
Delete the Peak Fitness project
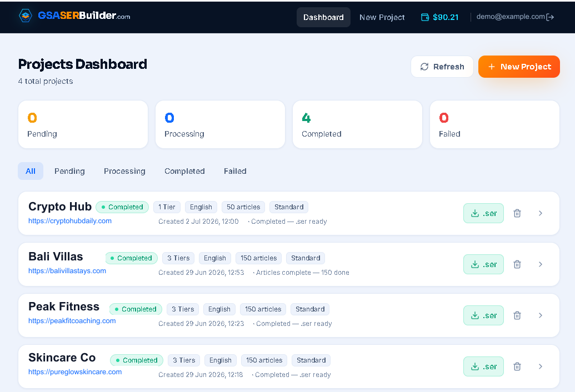(517, 315)
